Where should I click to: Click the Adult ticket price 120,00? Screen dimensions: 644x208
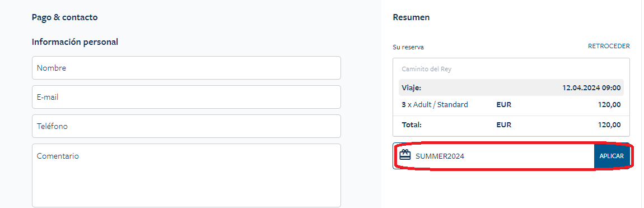pos(609,104)
